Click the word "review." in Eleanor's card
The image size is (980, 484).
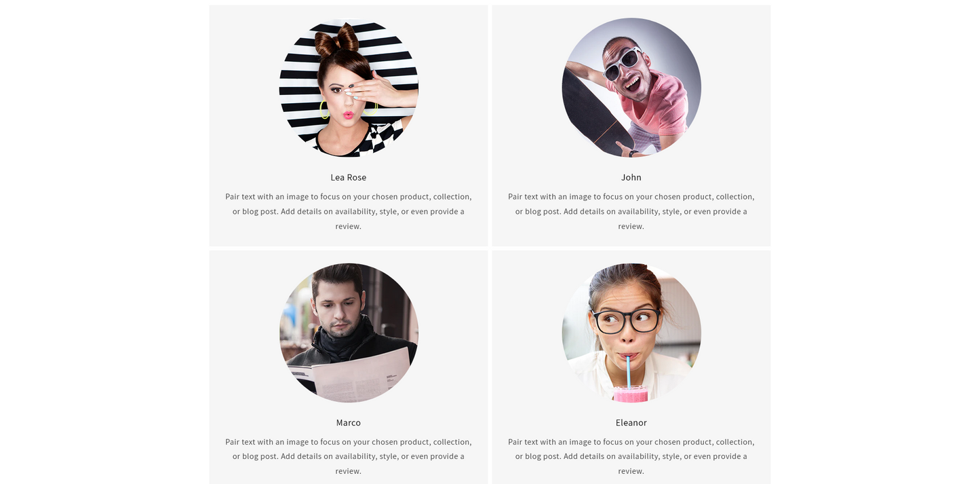point(631,471)
